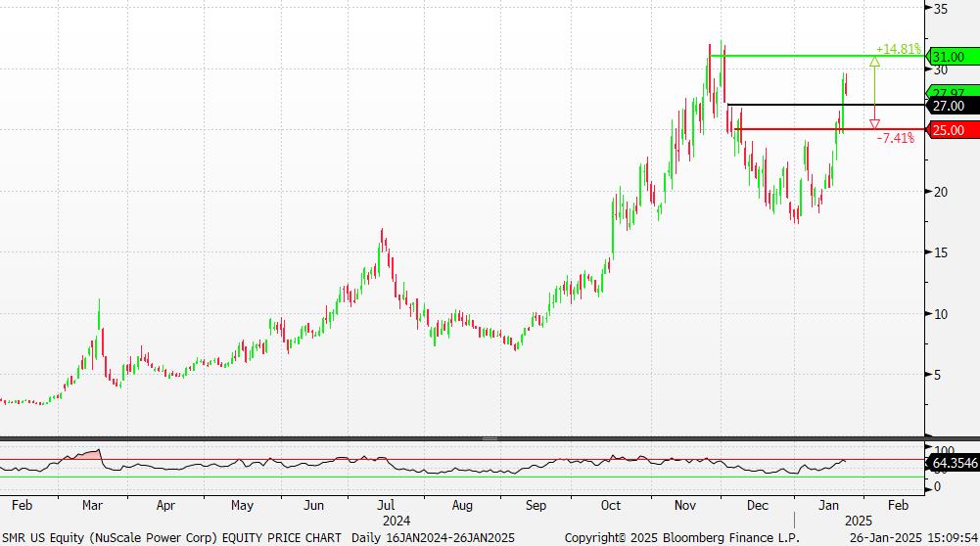Screen dimensions: 980x546
Task: Select the 26-Jan-2025 15:09:54 timestamp
Action: [913, 538]
